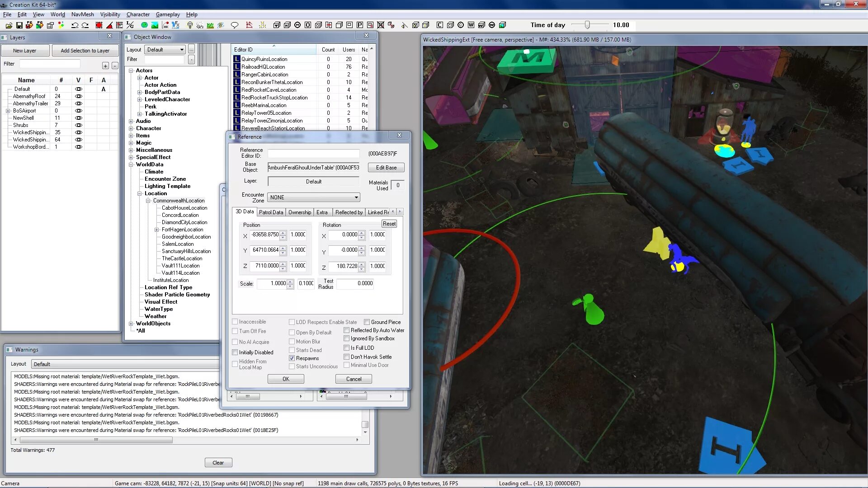
Task: Toggle the red Snap to Grid icon
Action: tap(99, 25)
